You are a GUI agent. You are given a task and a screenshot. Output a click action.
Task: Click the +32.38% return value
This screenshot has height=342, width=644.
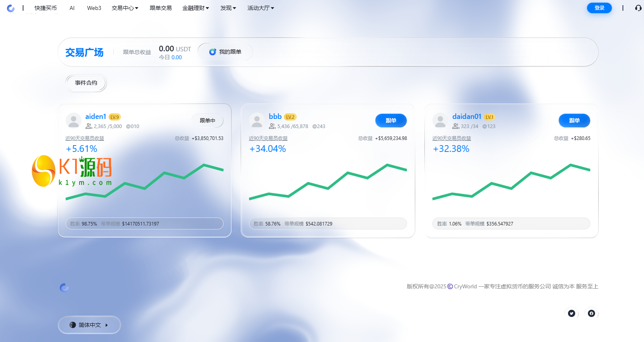[x=451, y=149]
